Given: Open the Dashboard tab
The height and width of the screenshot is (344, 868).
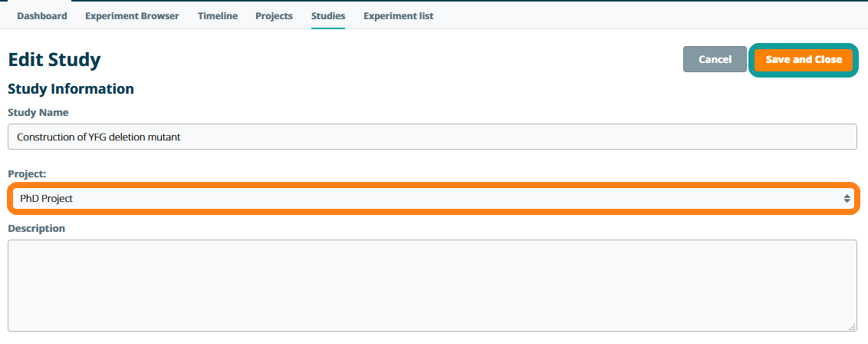Looking at the screenshot, I should 41,16.
